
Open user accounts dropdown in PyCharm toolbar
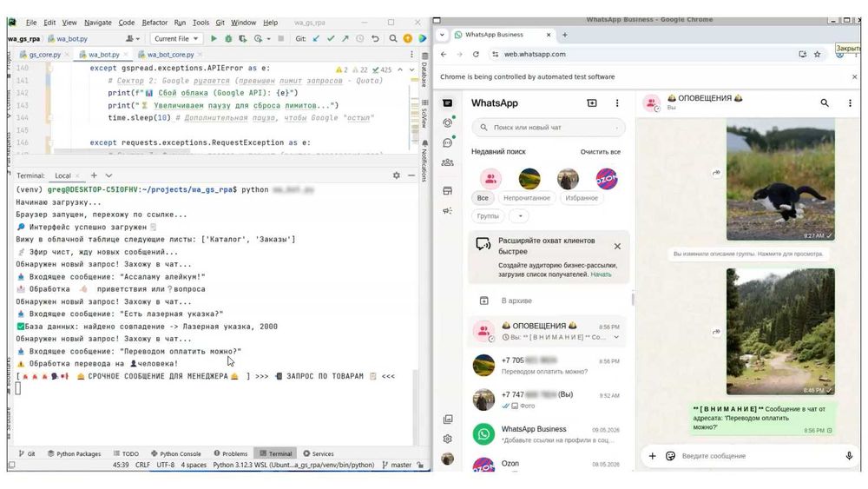tap(132, 39)
